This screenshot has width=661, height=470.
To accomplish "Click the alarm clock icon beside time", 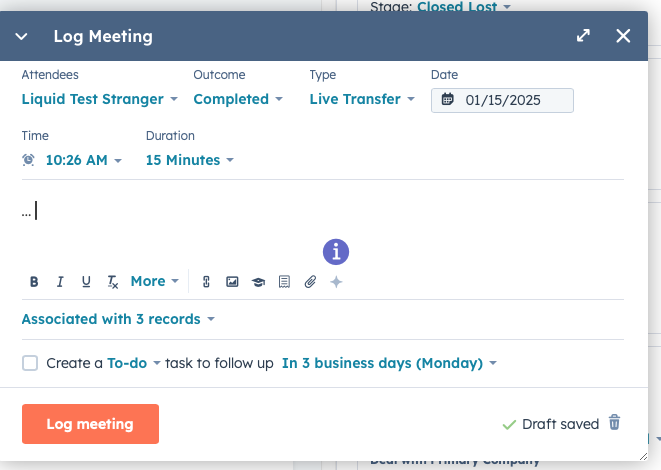I will click(28, 160).
